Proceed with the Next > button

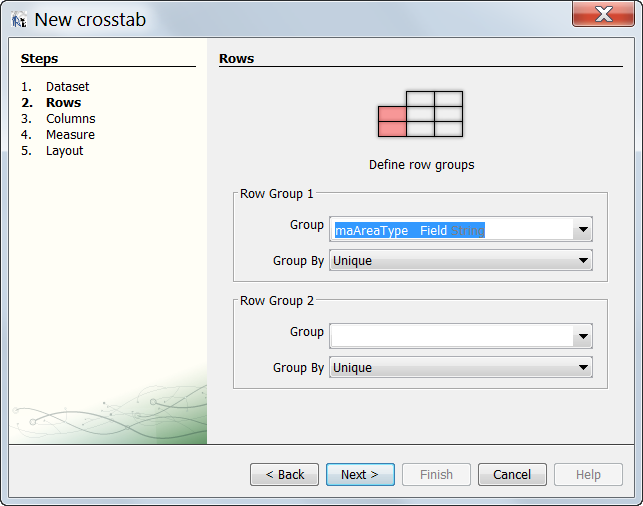point(360,474)
